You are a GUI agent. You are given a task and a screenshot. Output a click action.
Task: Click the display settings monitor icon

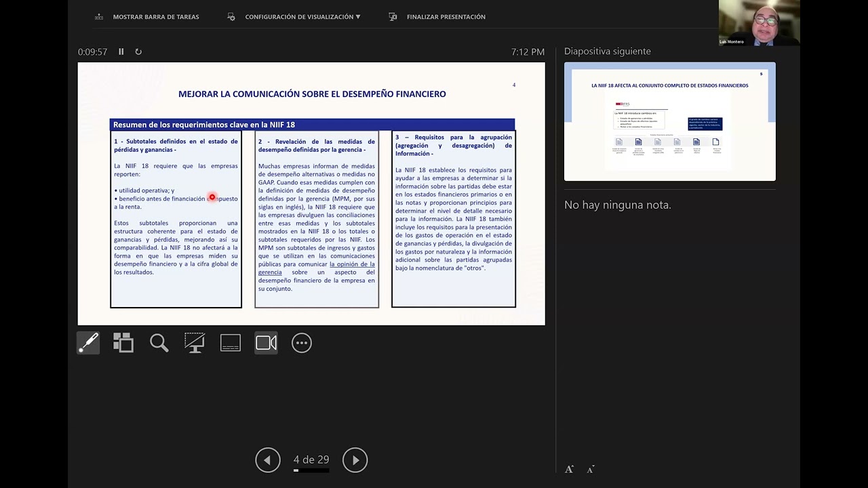tap(231, 17)
